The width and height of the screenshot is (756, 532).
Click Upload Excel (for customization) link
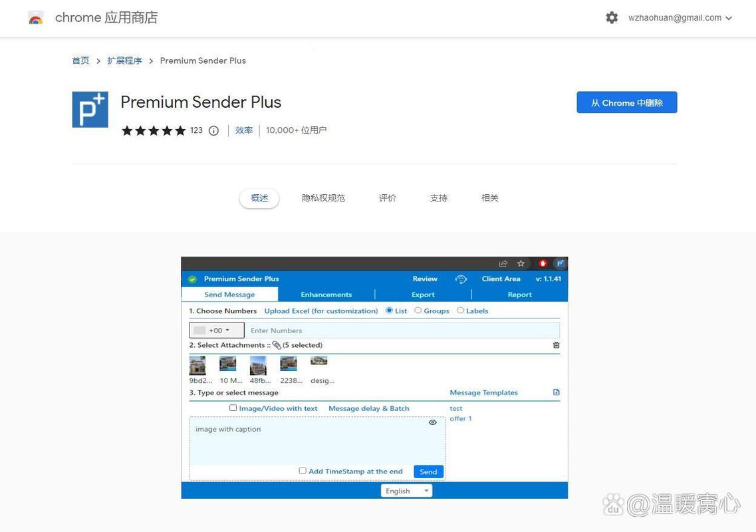(x=321, y=311)
